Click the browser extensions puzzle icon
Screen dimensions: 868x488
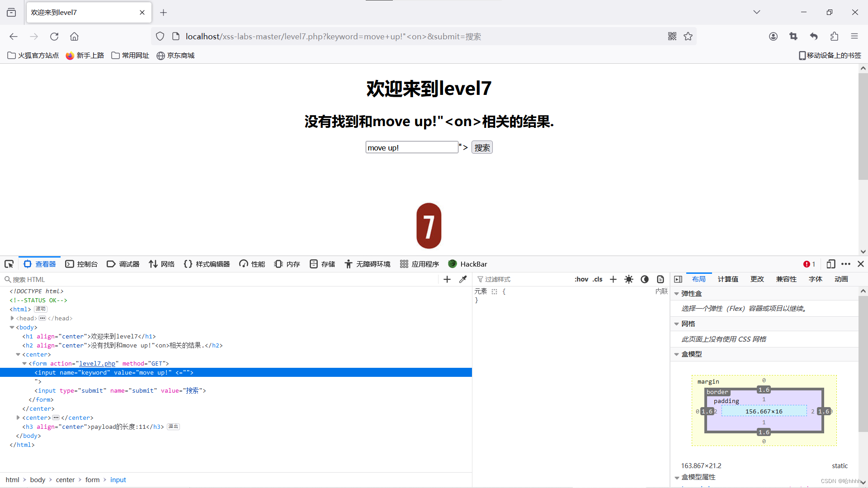point(834,36)
